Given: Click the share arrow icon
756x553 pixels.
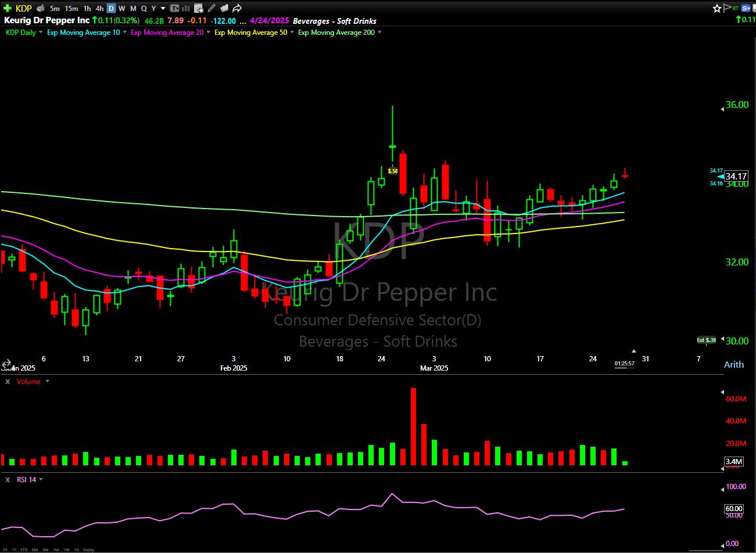Looking at the screenshot, I should pos(237,8).
